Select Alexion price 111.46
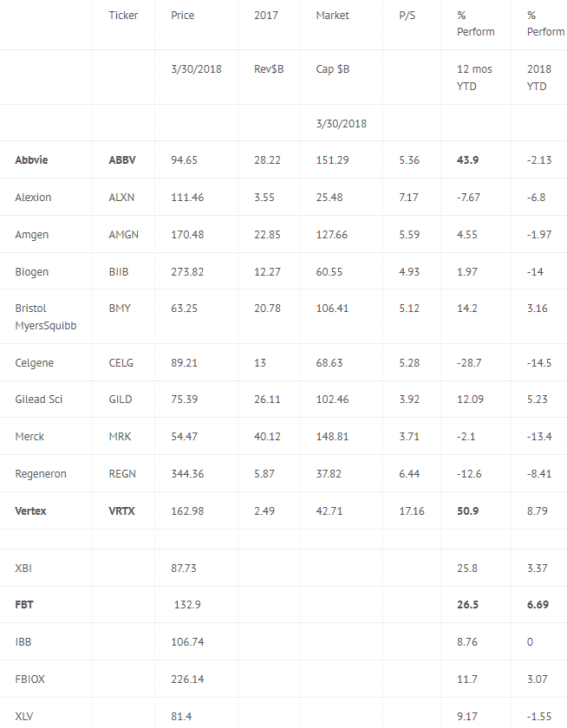567x728 pixels. (187, 198)
